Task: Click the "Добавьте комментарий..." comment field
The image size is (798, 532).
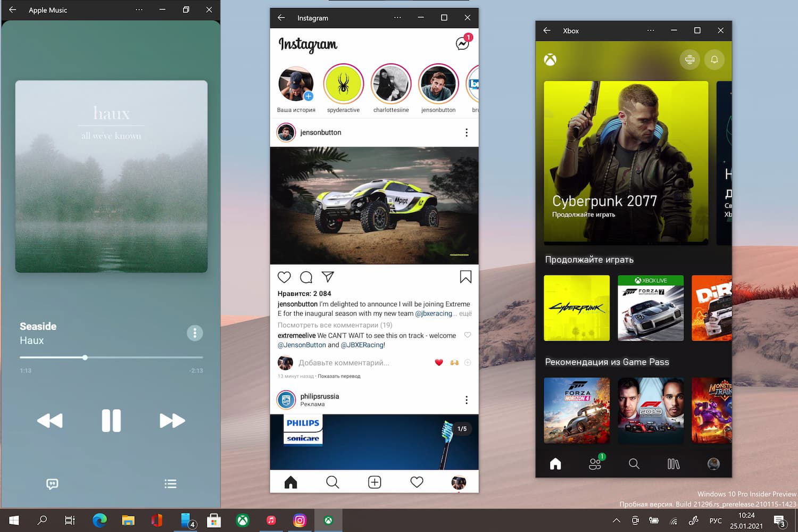Action: (x=344, y=363)
